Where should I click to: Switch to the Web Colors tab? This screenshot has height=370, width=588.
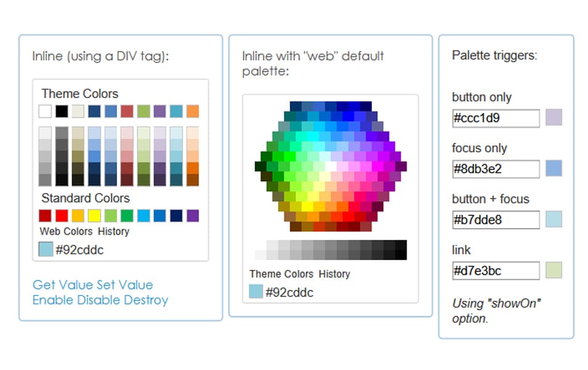(x=66, y=232)
